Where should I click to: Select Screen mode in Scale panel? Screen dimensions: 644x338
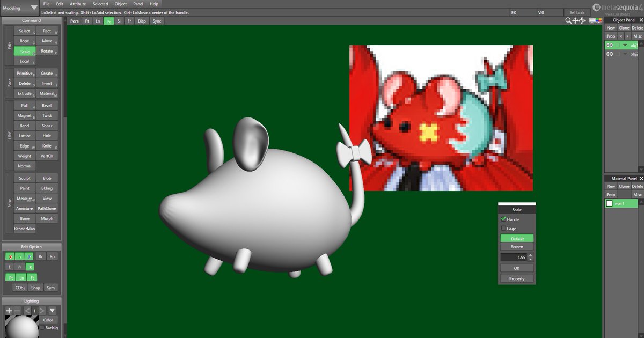click(517, 247)
